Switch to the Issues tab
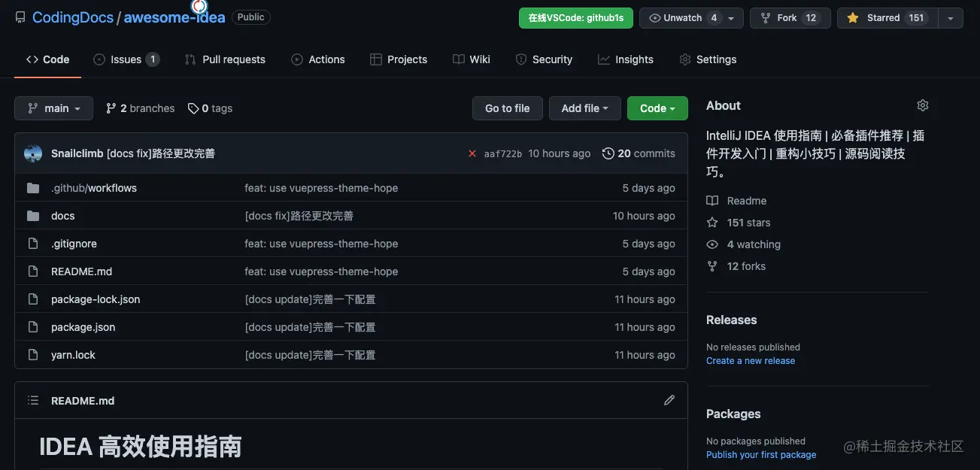Image resolution: width=980 pixels, height=470 pixels. tap(126, 59)
